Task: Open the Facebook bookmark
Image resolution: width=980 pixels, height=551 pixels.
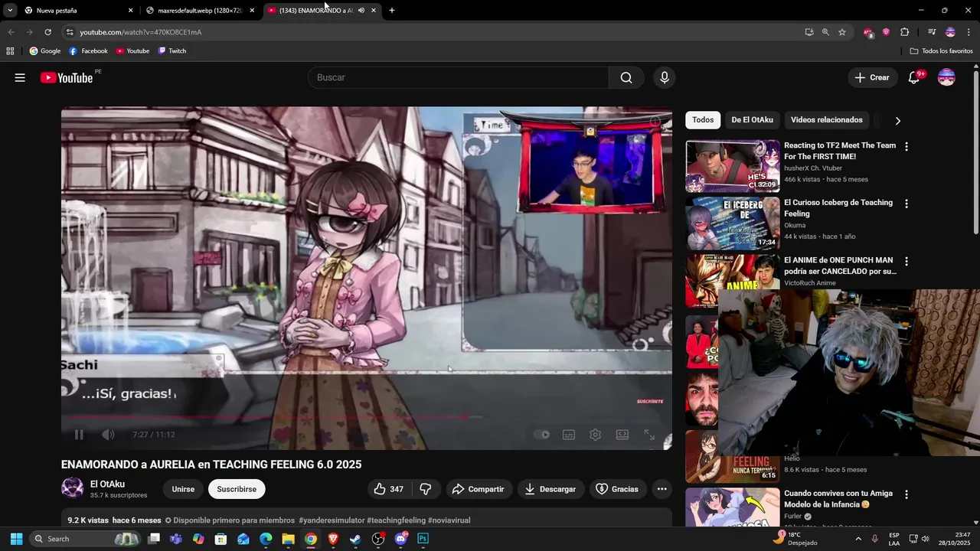Action: 88,51
